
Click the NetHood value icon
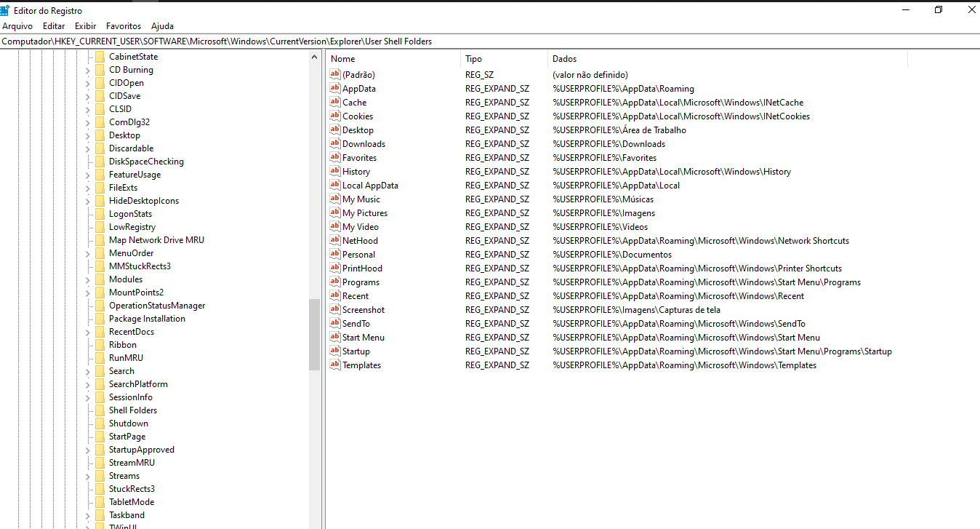334,240
